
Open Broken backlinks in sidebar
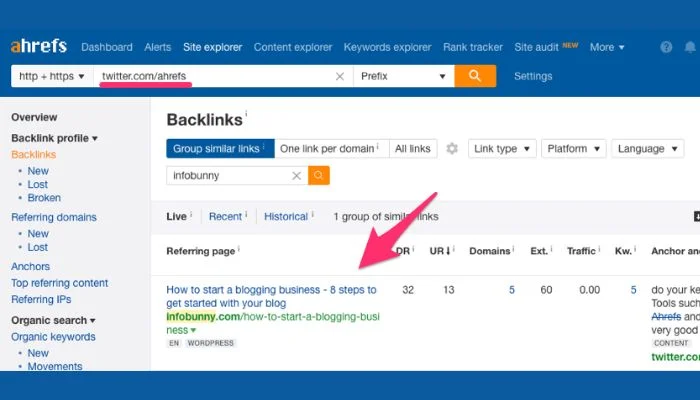coord(44,198)
